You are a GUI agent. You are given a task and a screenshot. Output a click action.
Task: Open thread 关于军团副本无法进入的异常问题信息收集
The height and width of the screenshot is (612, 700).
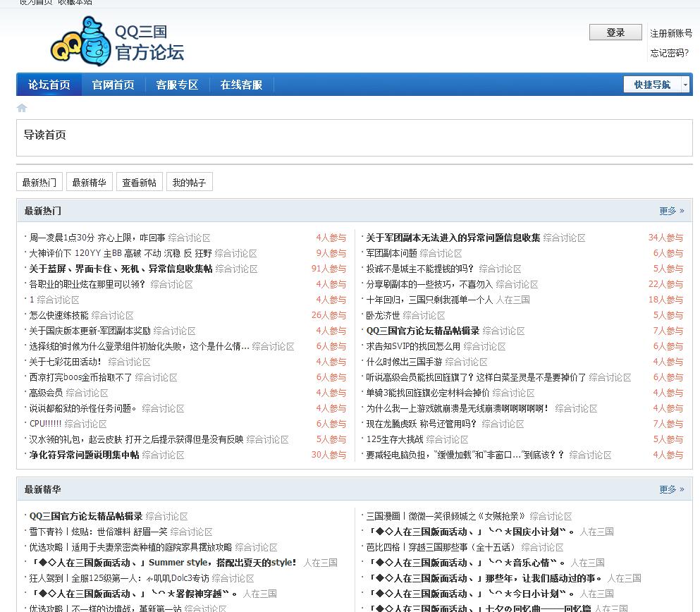point(453,238)
